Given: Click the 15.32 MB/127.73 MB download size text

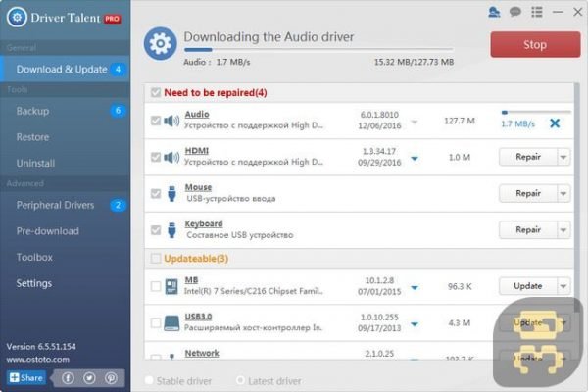Looking at the screenshot, I should pyautogui.click(x=414, y=62).
